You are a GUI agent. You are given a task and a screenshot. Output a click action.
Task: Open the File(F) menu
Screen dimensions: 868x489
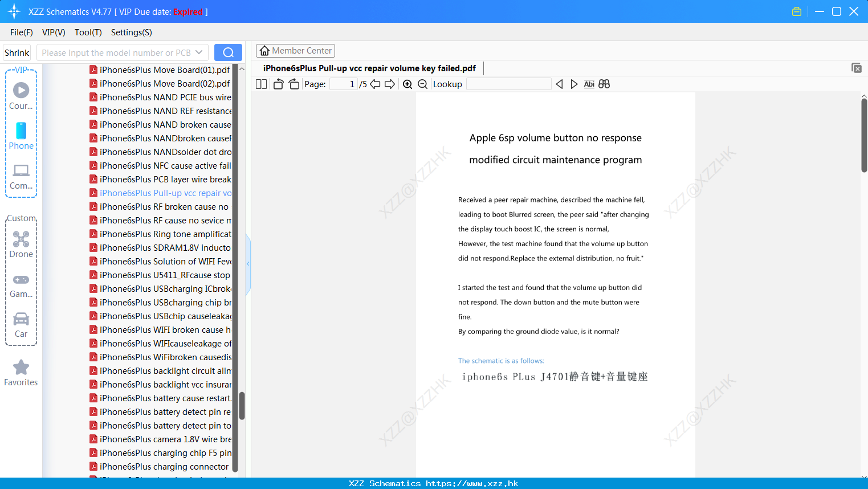click(22, 32)
